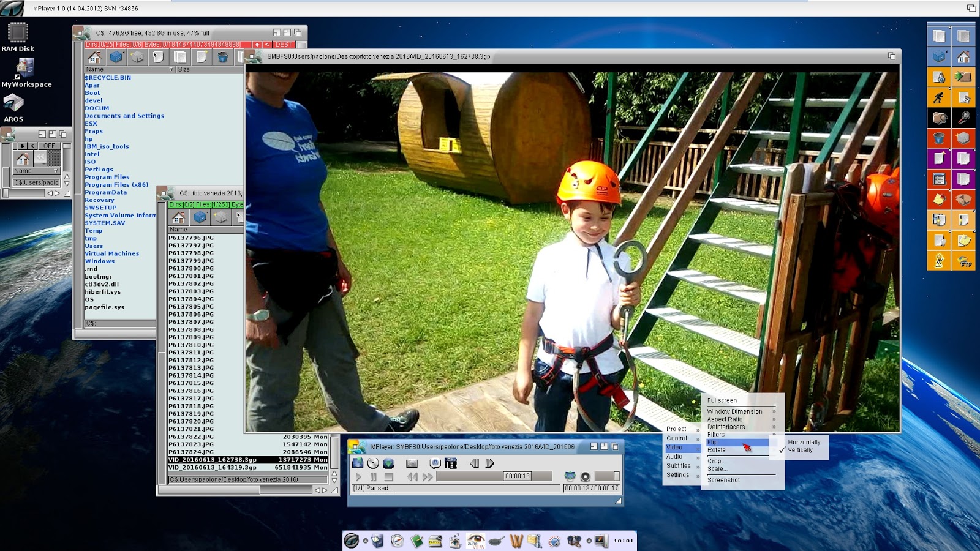
Task: Open the Users folder in C$ list
Action: 94,246
